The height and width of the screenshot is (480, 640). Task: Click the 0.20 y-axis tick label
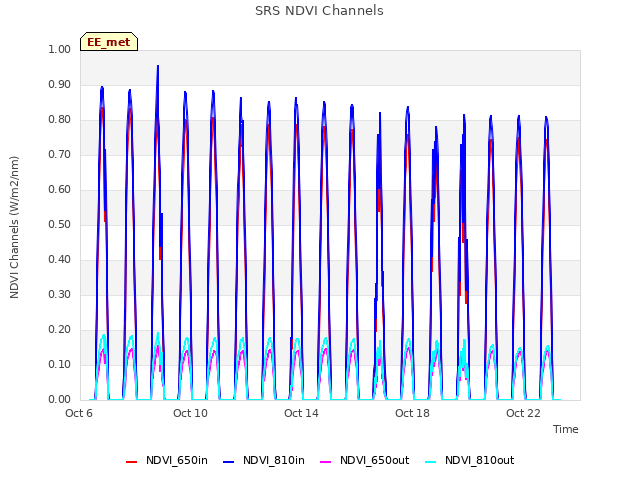tap(60, 329)
